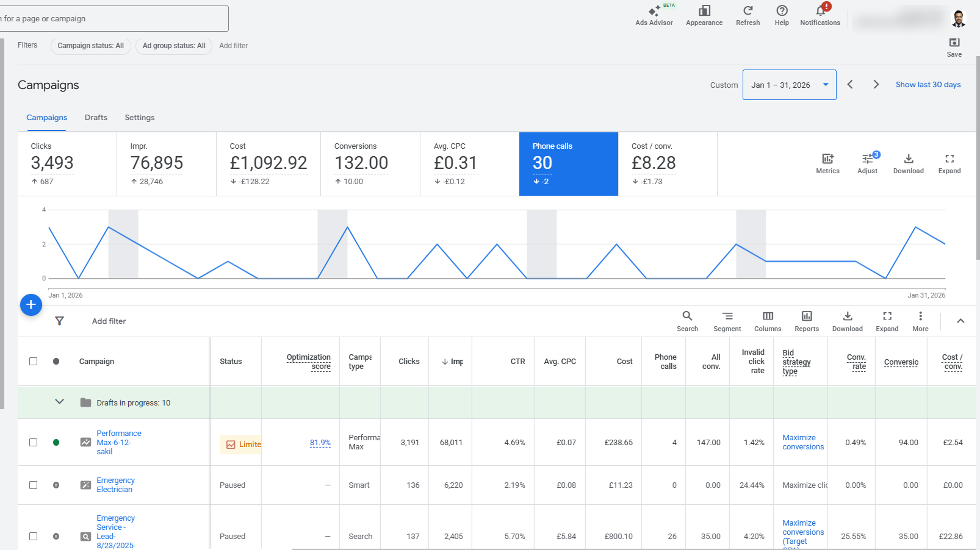
Task: Save the current view
Action: point(954,47)
